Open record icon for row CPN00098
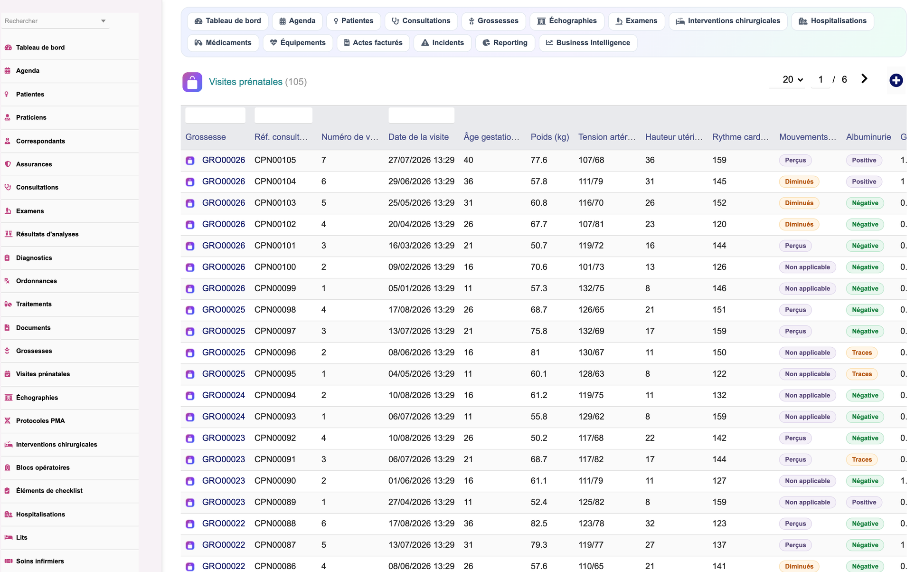Viewport: 924px width, 572px height. (190, 310)
